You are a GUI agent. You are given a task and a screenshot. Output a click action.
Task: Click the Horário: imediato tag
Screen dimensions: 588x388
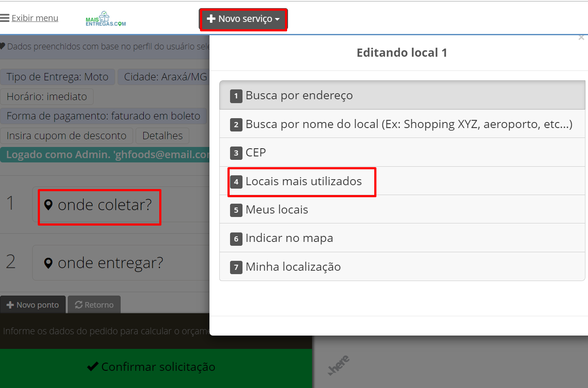pyautogui.click(x=47, y=96)
